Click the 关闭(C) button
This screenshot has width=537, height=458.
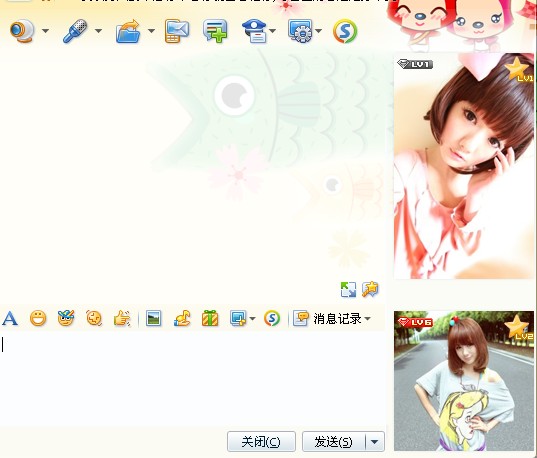pyautogui.click(x=261, y=442)
